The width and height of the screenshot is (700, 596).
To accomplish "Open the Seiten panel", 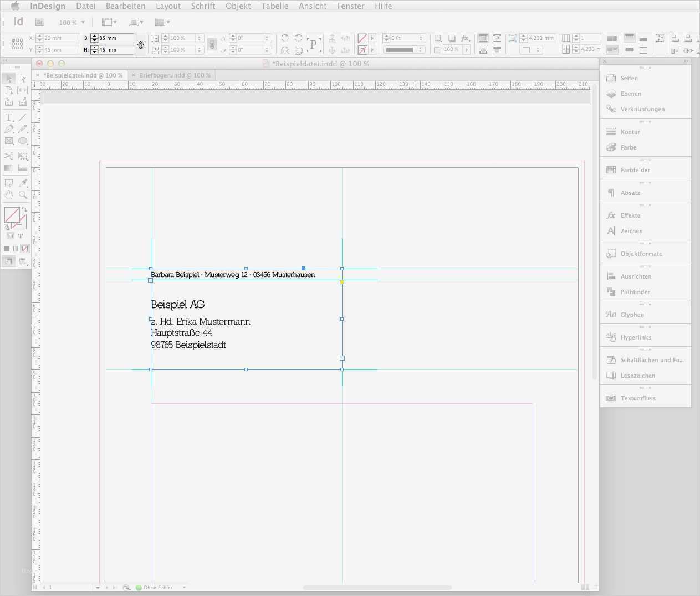I will tap(629, 78).
